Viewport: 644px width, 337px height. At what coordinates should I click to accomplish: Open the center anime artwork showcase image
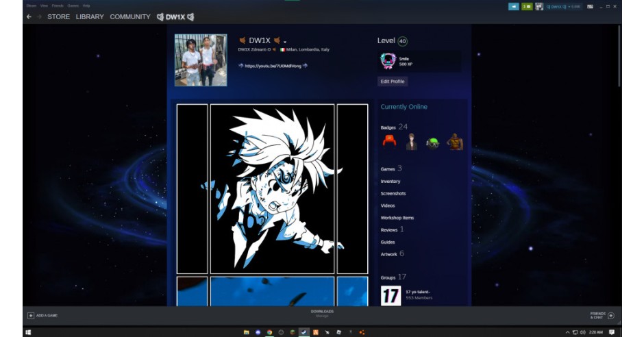click(x=272, y=189)
